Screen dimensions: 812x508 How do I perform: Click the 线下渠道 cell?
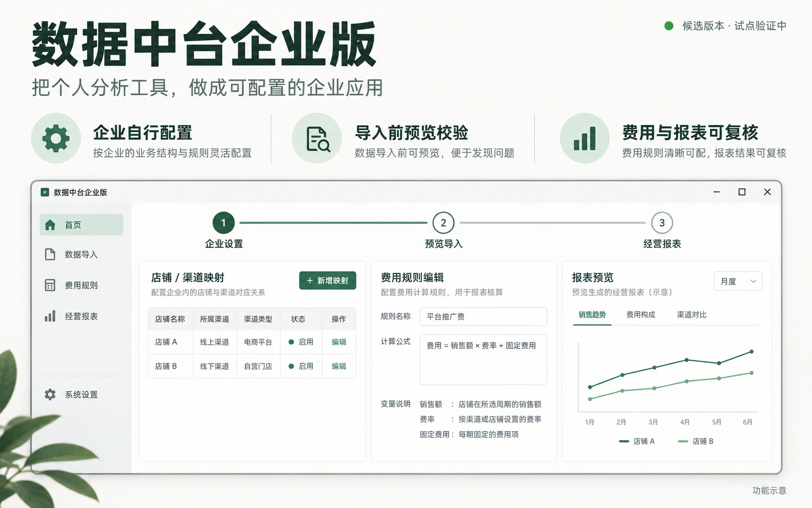[215, 366]
